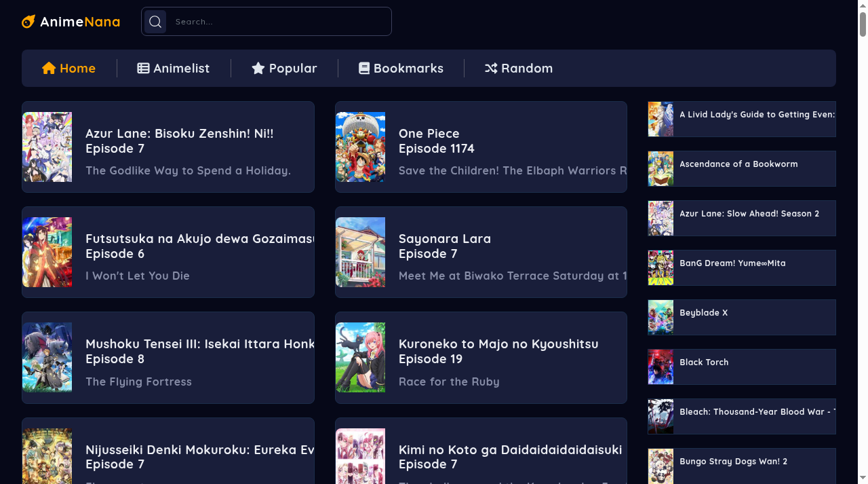Click the AnimeNana site name
868x484 pixels.
80,22
